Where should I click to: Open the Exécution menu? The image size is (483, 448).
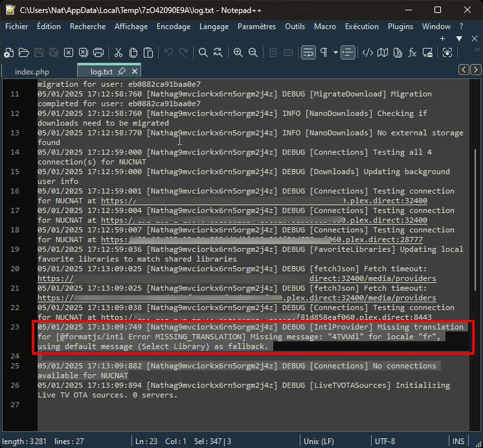click(x=362, y=26)
